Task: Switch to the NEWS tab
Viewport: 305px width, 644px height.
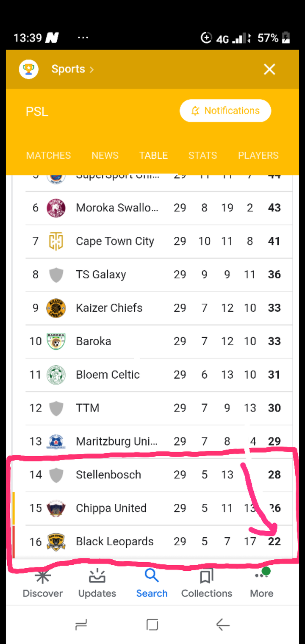Action: tap(105, 155)
